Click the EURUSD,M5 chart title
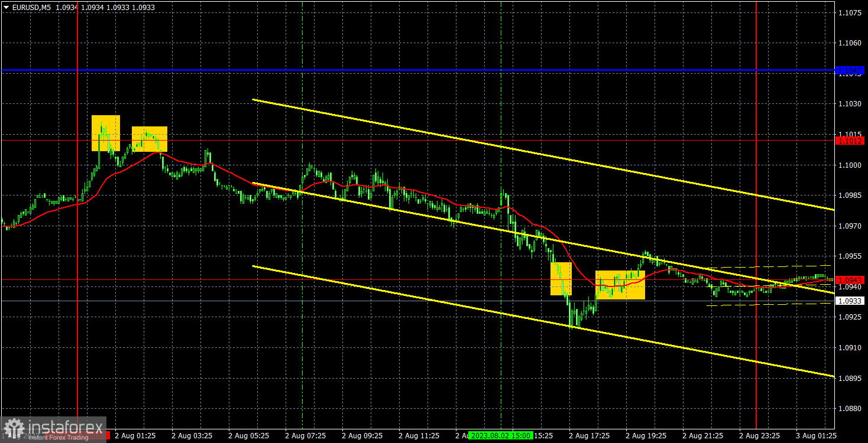Image resolution: width=868 pixels, height=443 pixels. [x=31, y=7]
